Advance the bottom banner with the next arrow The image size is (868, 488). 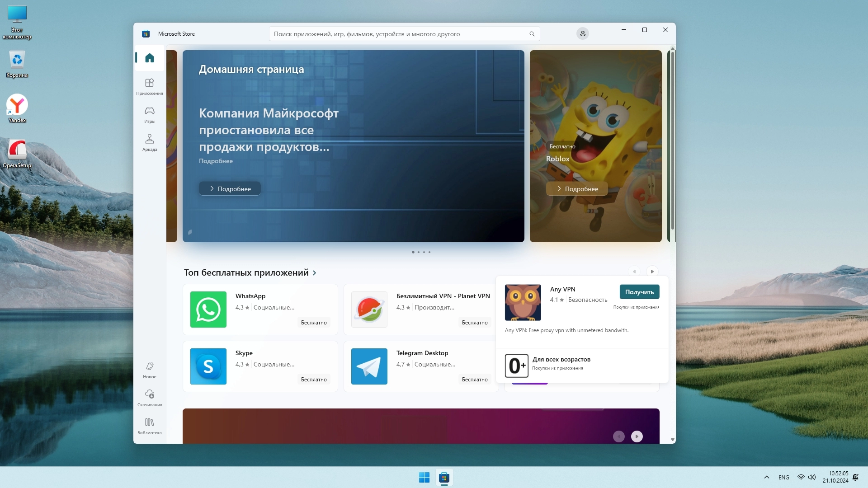coord(637,436)
